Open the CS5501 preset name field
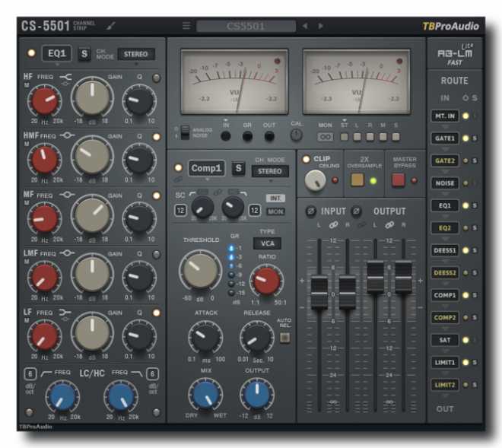The image size is (502, 448). pyautogui.click(x=246, y=26)
